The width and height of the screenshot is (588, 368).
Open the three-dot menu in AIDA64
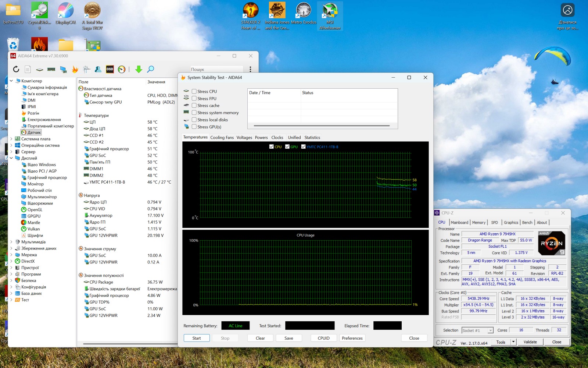pyautogui.click(x=250, y=69)
